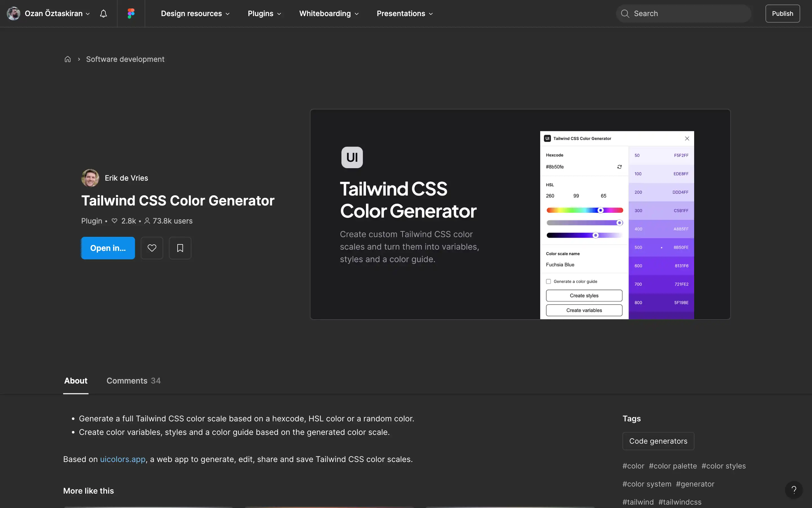This screenshot has height=508, width=812.
Task: Click the Create styles button
Action: [x=584, y=296]
